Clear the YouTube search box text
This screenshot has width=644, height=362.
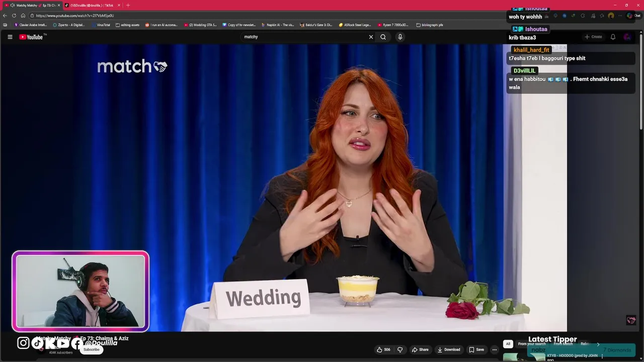tap(371, 37)
